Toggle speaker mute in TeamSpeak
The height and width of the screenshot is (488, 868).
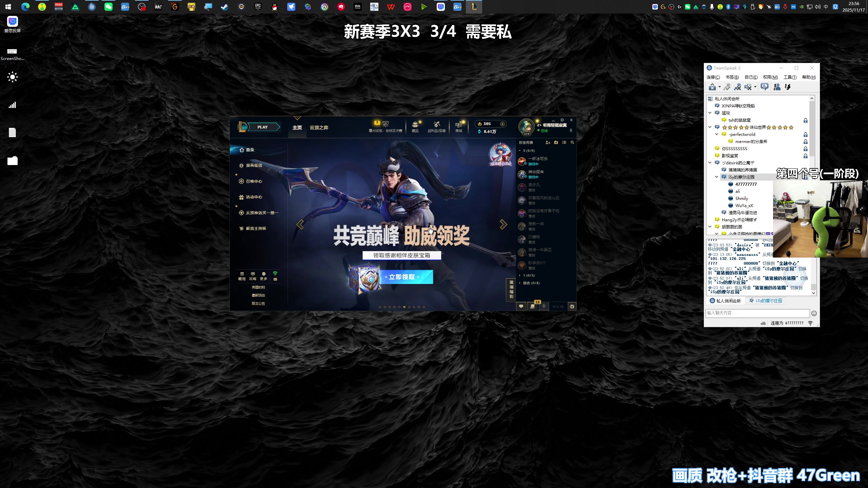click(x=748, y=87)
